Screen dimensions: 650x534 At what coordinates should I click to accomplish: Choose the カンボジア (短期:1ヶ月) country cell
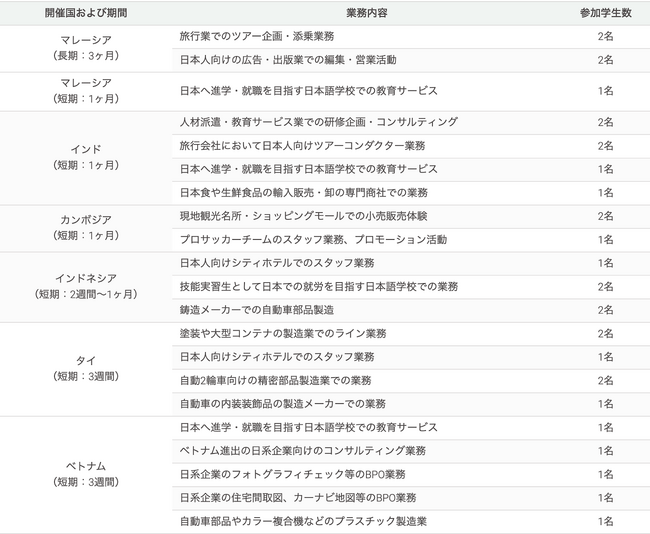86,228
